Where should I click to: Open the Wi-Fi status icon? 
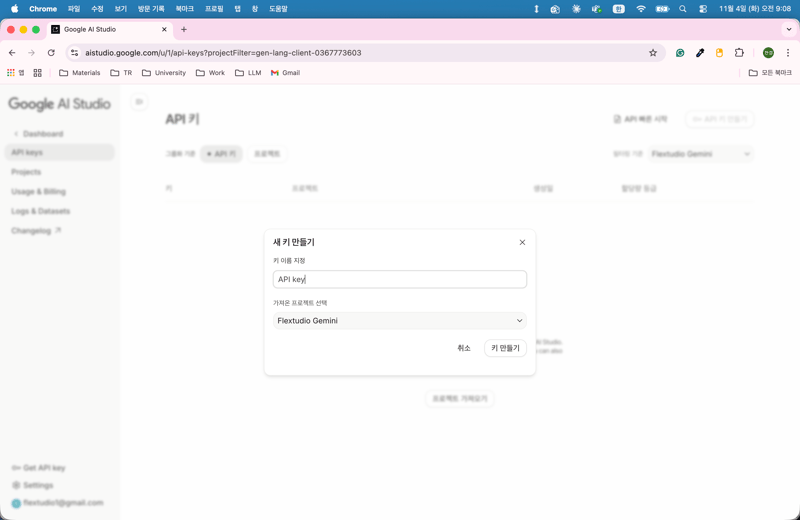[x=641, y=9]
